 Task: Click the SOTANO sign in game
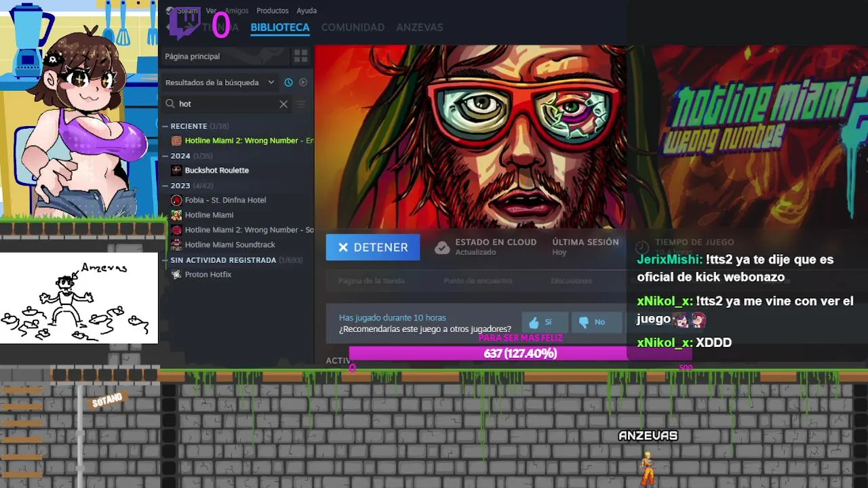pyautogui.click(x=107, y=400)
